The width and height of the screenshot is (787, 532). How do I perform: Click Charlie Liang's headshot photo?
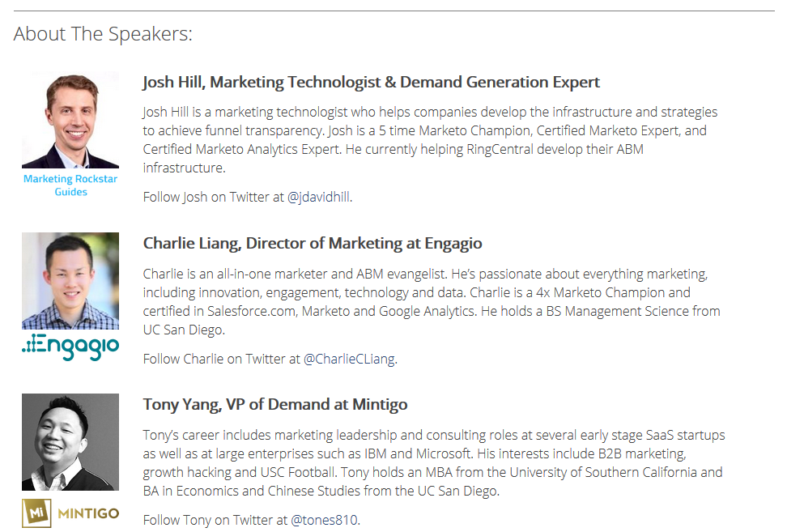[70, 280]
